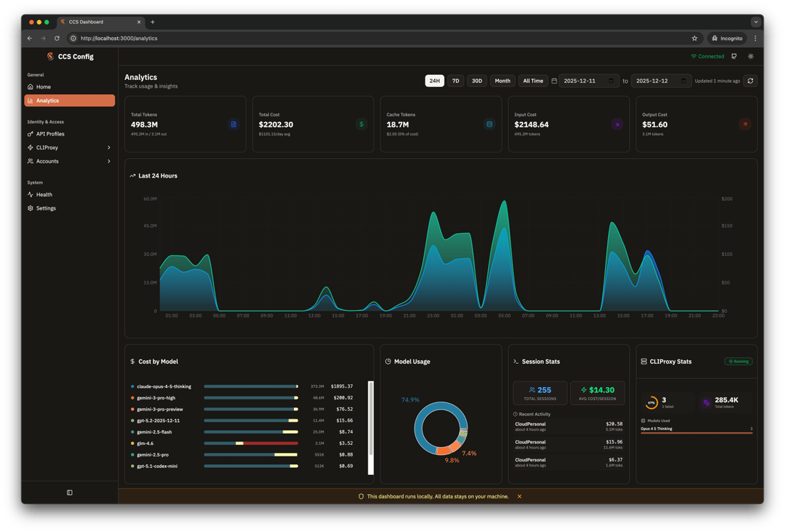The image size is (785, 532).
Task: Open Settings in the sidebar
Action: (x=70, y=208)
